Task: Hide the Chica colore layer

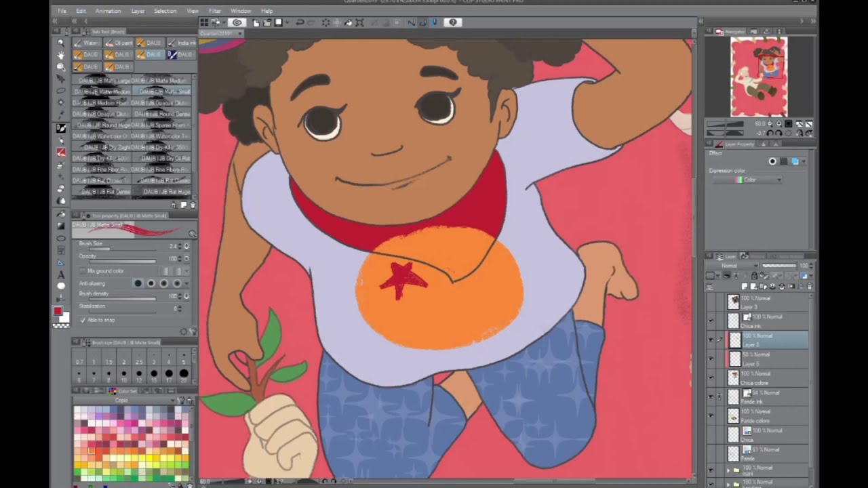Action: point(711,378)
